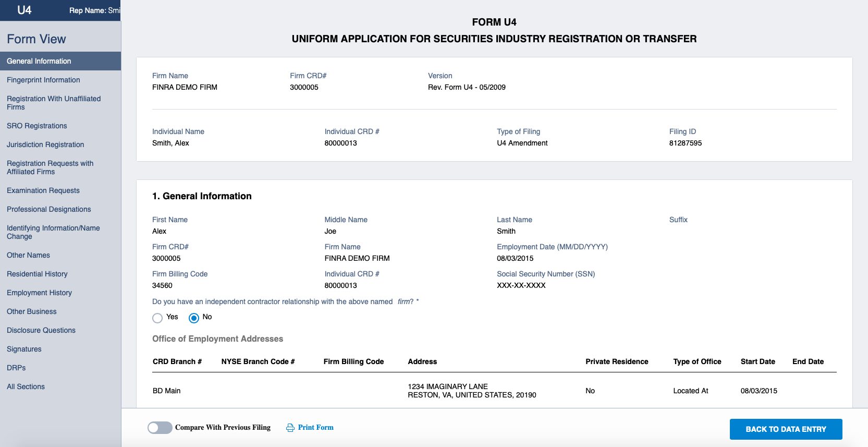
Task: Open Jurisdiction Registration section
Action: click(x=45, y=144)
